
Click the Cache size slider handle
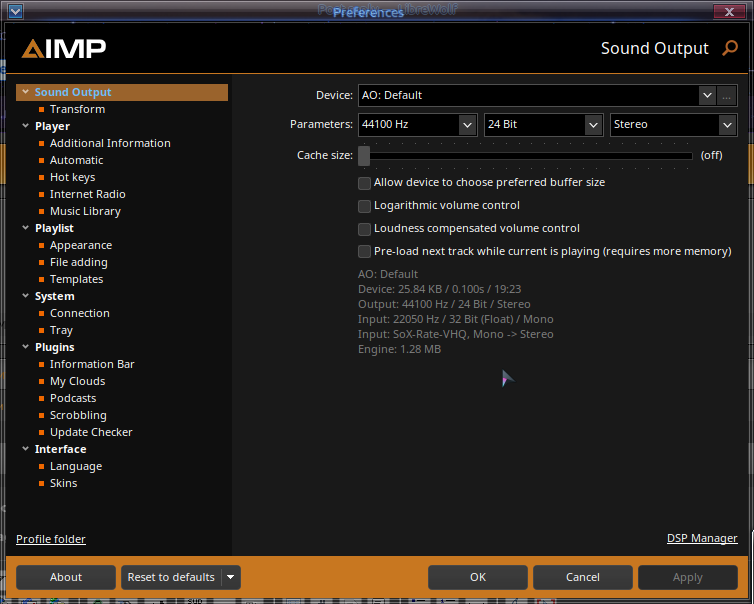[x=364, y=155]
